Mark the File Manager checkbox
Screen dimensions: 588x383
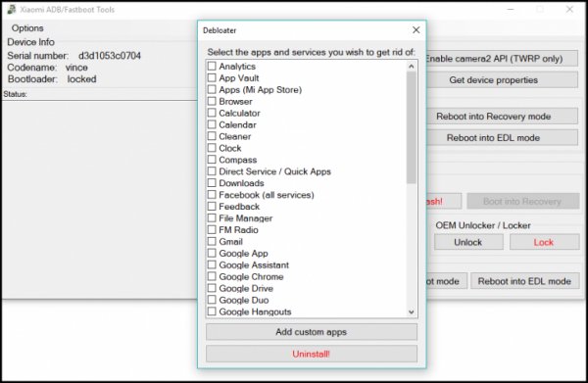click(x=212, y=217)
